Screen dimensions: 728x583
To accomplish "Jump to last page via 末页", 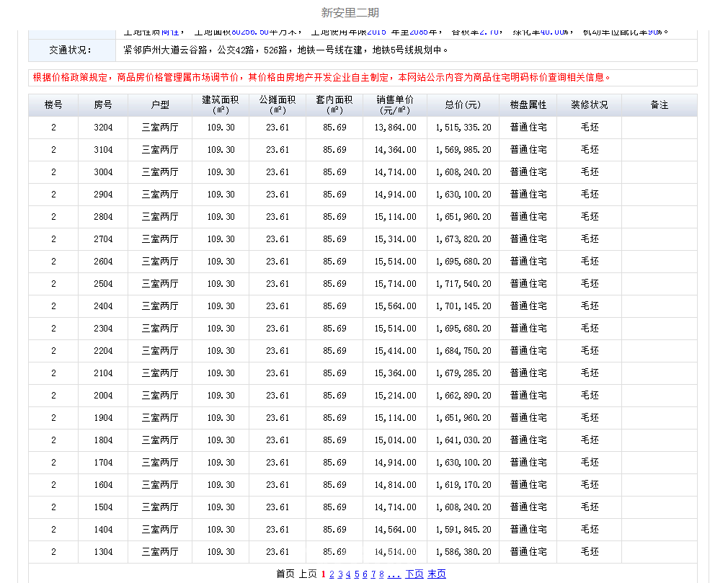I will tap(437, 574).
